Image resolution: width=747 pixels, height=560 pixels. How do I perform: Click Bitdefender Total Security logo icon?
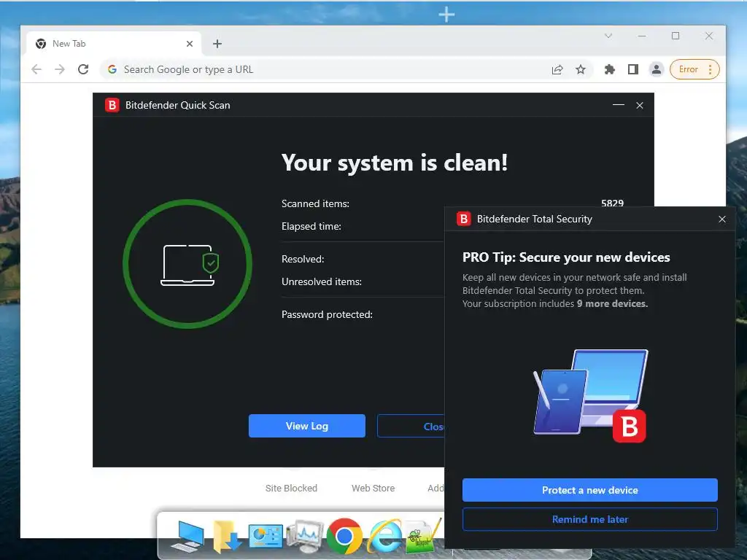pyautogui.click(x=463, y=219)
